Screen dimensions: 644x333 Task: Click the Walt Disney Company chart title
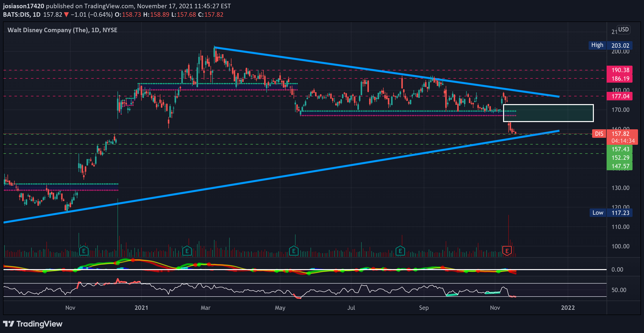[x=62, y=30]
